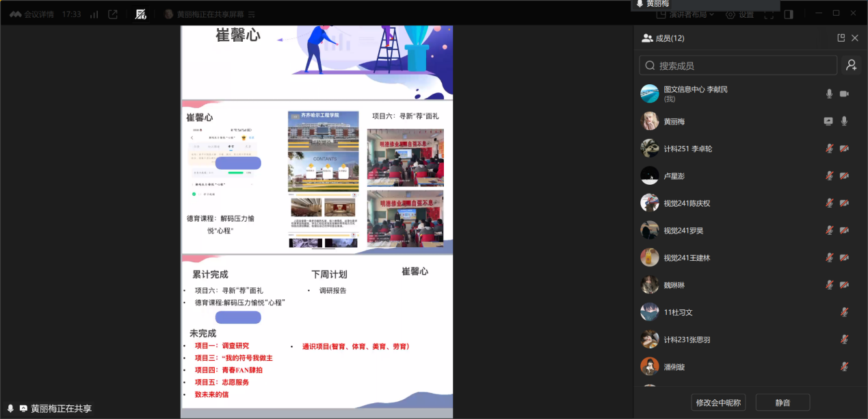
Task: Click muted mic icon for 卢星澎
Action: pos(829,176)
